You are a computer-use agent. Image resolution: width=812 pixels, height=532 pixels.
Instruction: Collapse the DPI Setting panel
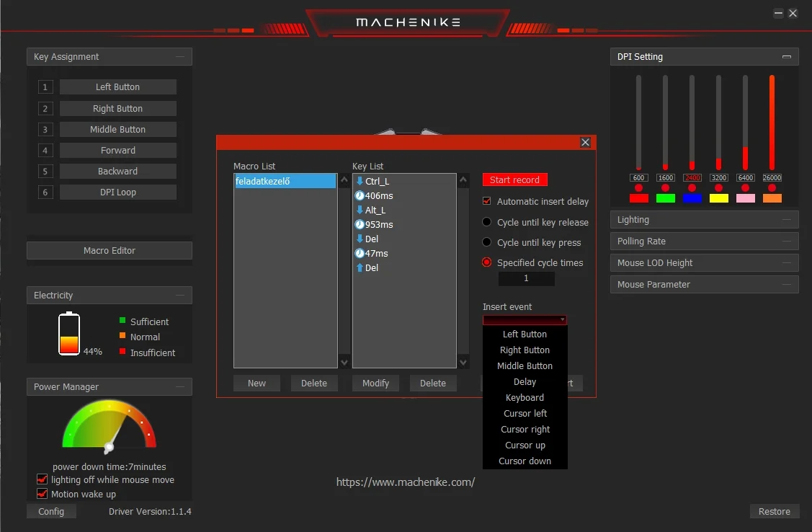click(786, 56)
